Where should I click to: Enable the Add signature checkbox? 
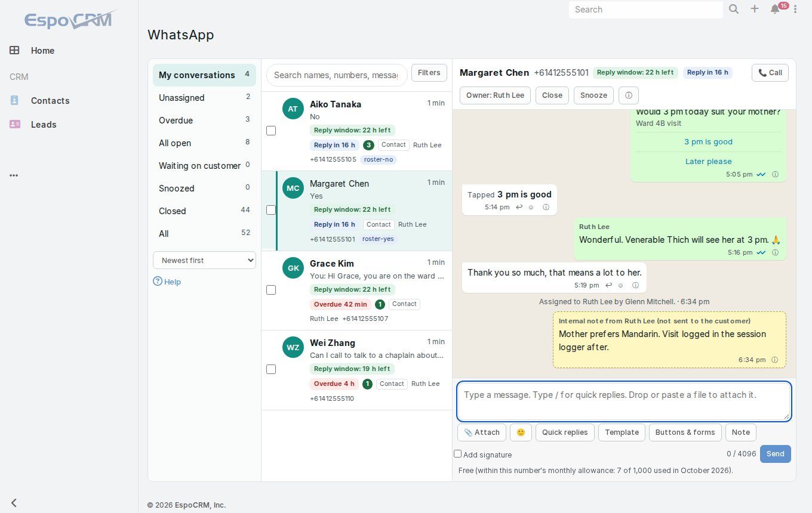coord(457,454)
